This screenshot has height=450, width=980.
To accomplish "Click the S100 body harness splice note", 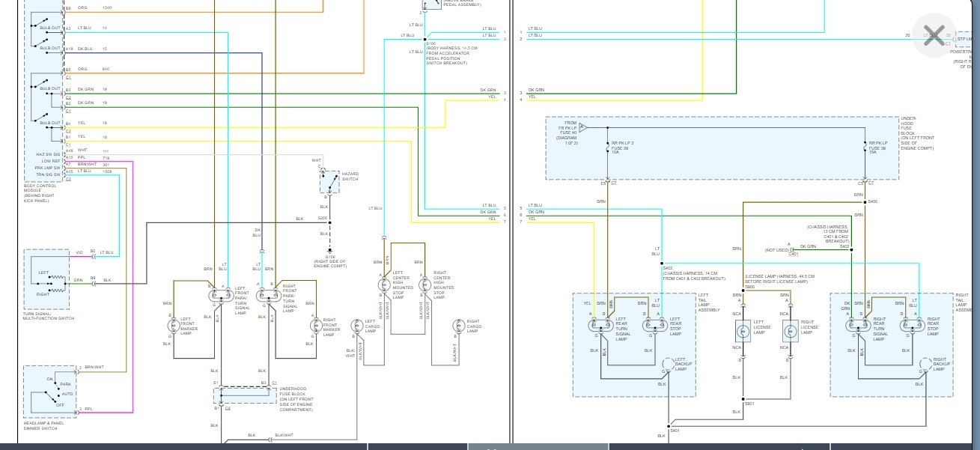I will pyautogui.click(x=448, y=53).
